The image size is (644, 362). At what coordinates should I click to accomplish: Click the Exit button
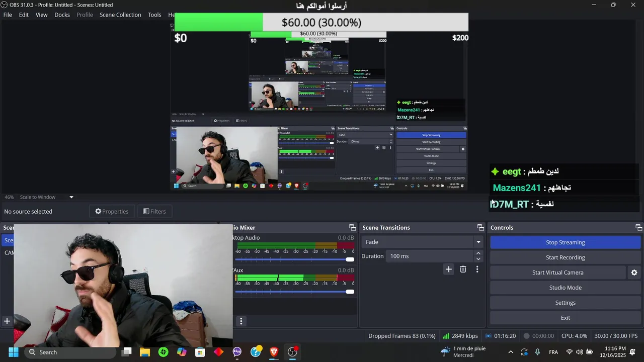tap(565, 318)
